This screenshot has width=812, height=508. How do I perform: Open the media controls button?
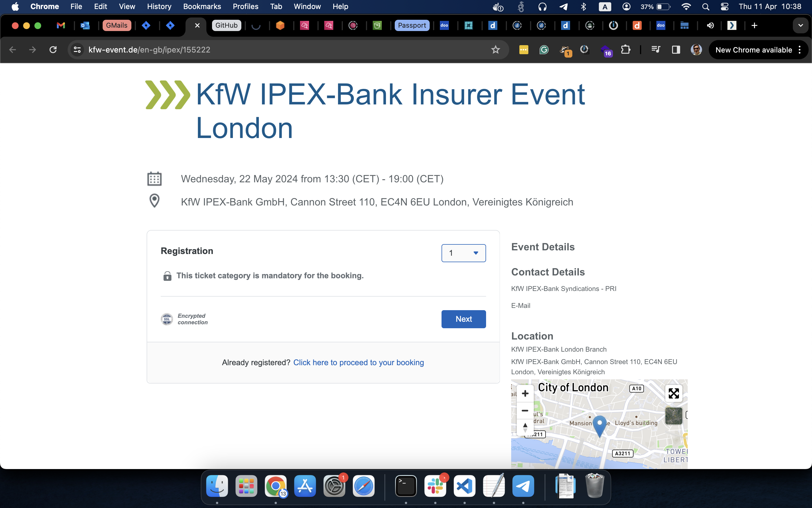pyautogui.click(x=656, y=50)
